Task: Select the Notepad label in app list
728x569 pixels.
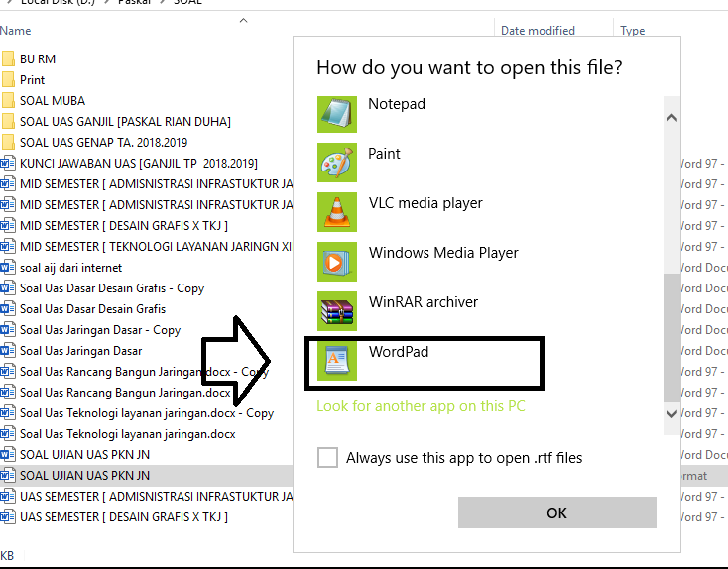Action: tap(397, 104)
